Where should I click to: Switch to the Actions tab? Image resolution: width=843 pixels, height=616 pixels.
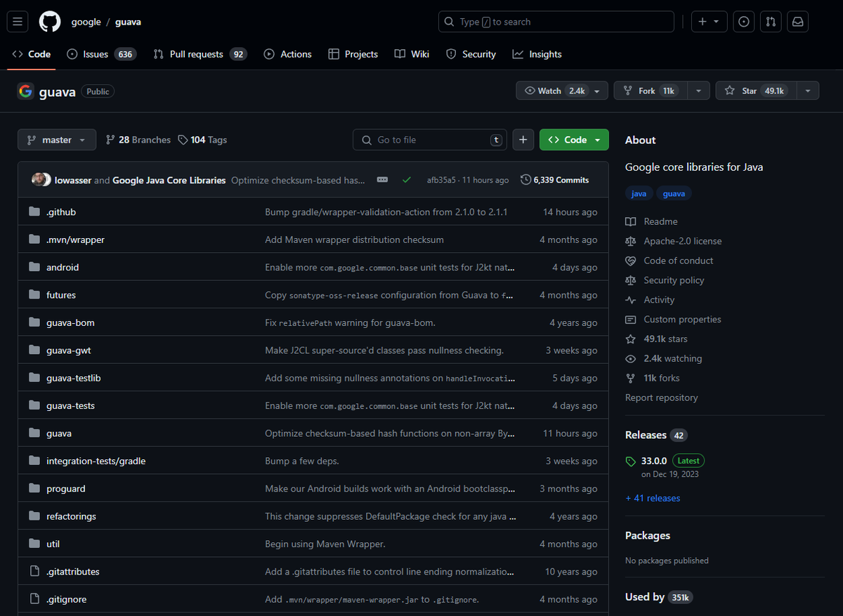pos(287,54)
